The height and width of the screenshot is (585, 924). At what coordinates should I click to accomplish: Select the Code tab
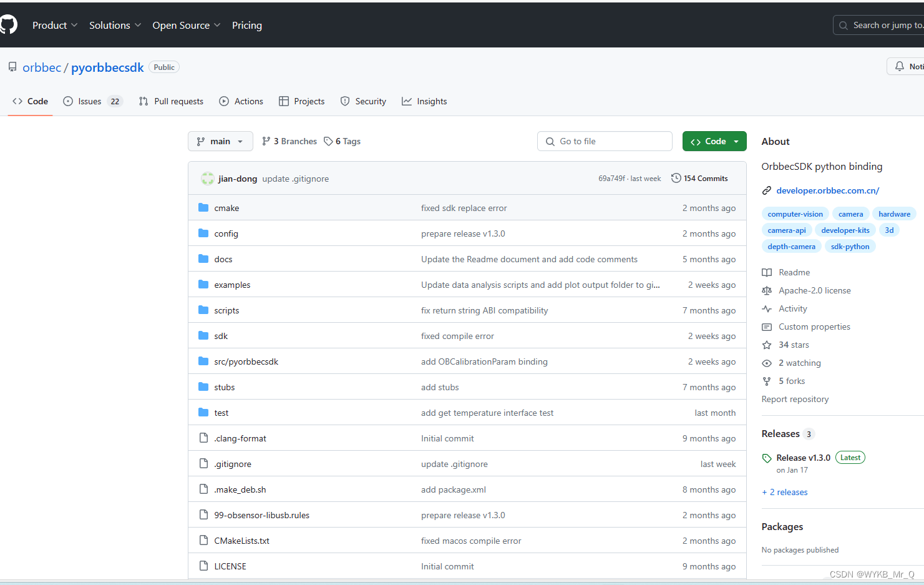click(x=30, y=101)
